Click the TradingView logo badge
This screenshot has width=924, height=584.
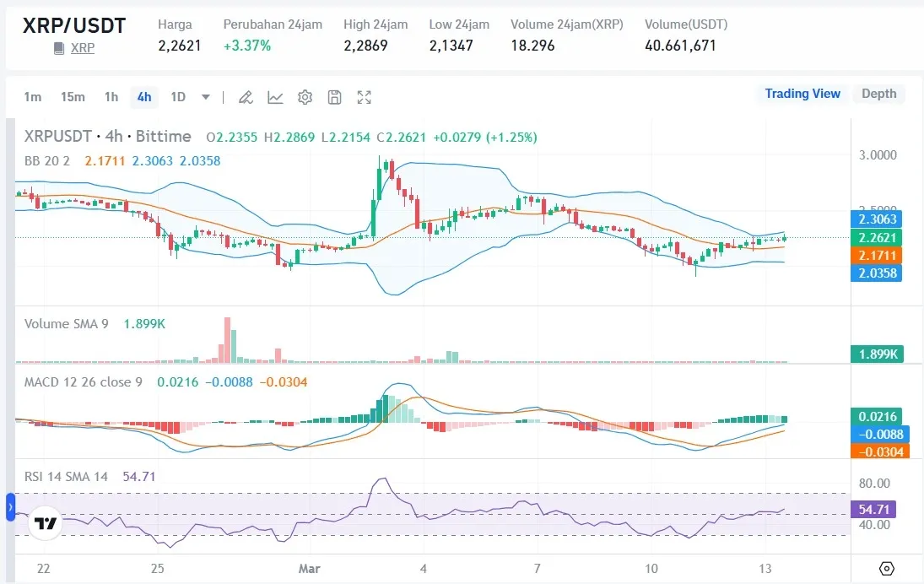[45, 522]
